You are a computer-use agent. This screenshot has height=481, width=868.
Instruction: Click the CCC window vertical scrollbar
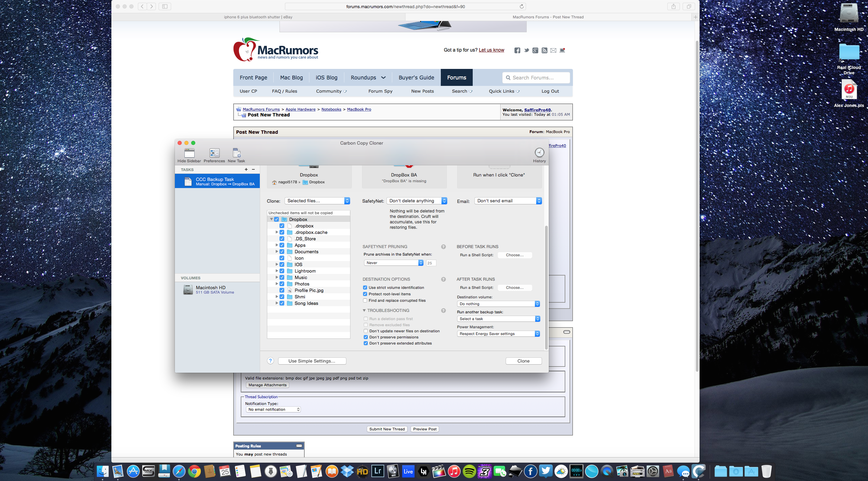coord(546,287)
